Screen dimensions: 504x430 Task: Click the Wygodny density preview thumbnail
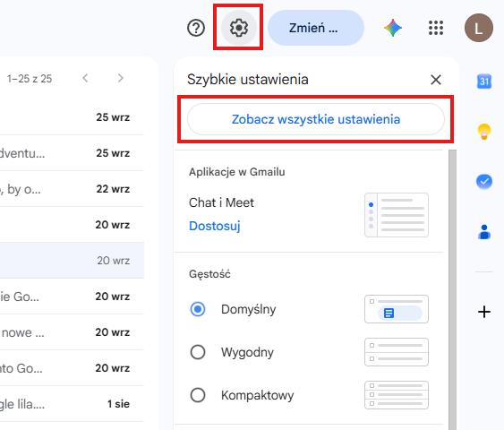pyautogui.click(x=397, y=352)
